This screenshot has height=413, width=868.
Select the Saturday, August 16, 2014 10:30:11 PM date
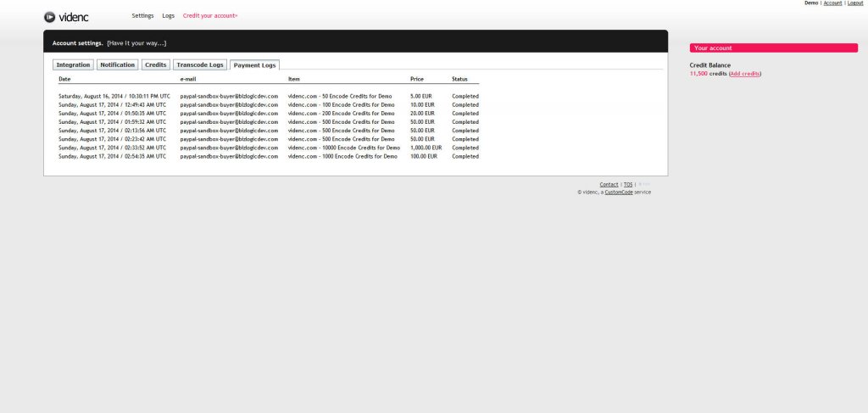click(x=114, y=97)
